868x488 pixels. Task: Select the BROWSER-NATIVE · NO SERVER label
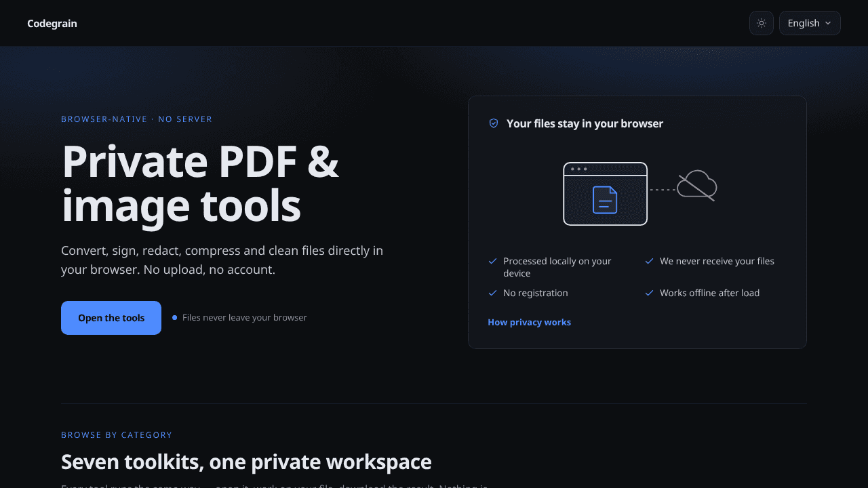136,119
